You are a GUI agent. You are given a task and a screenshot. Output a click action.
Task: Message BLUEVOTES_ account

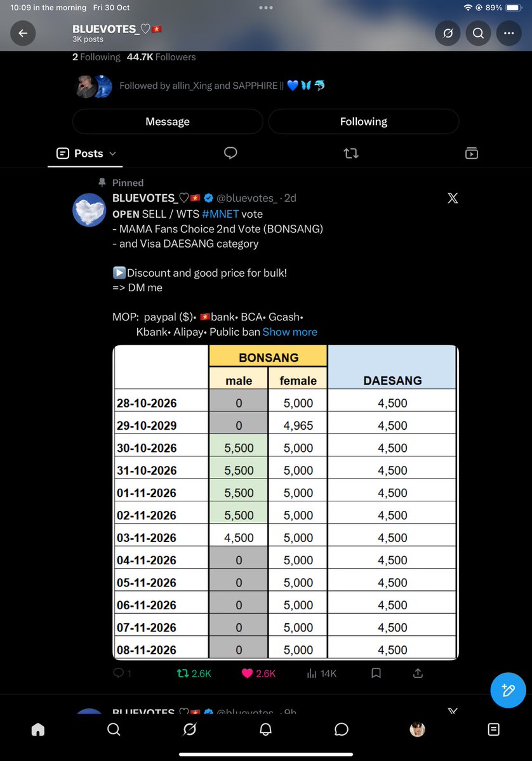coord(168,121)
